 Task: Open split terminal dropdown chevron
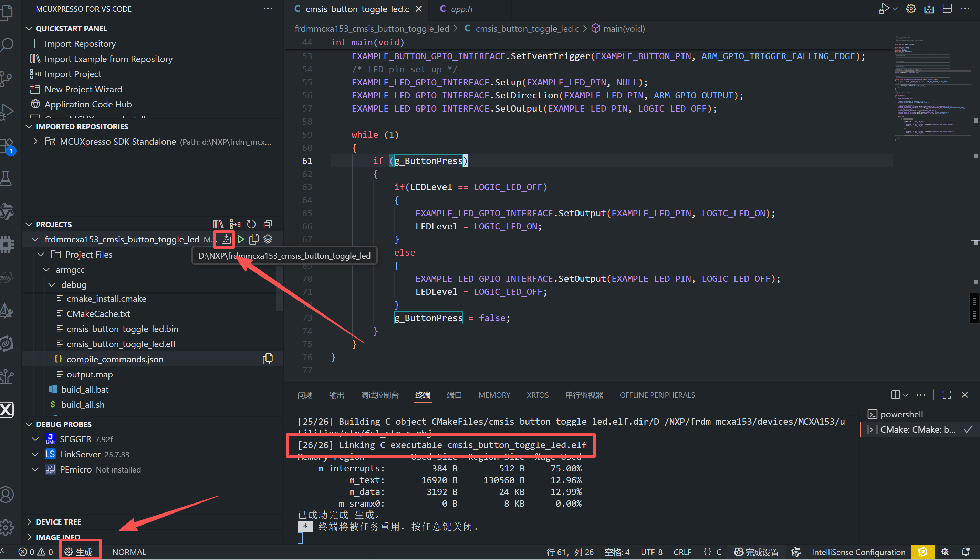pos(906,395)
